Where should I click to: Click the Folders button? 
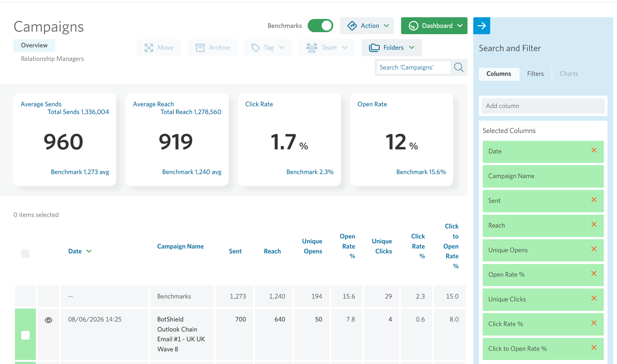(392, 48)
